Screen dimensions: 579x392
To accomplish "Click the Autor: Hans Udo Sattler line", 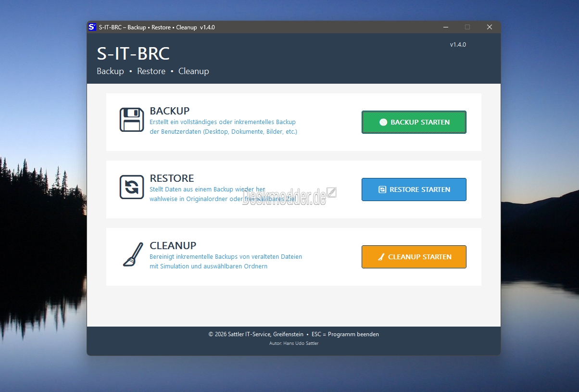I will pos(293,343).
